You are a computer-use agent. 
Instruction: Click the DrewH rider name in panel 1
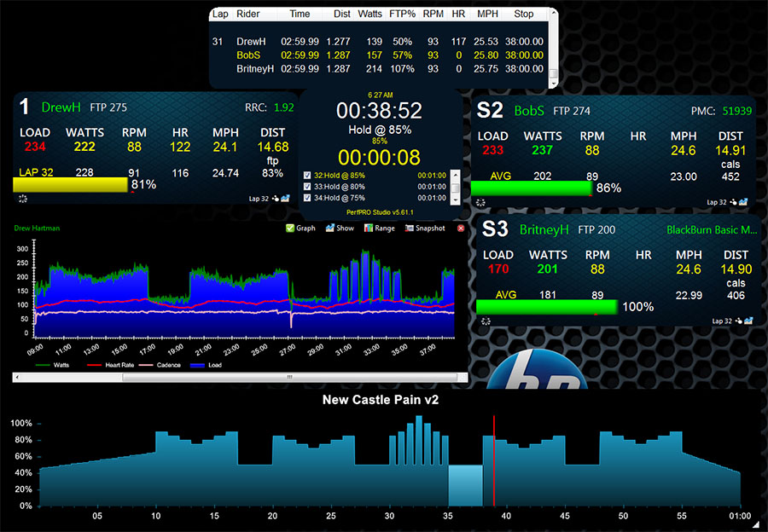[61, 107]
